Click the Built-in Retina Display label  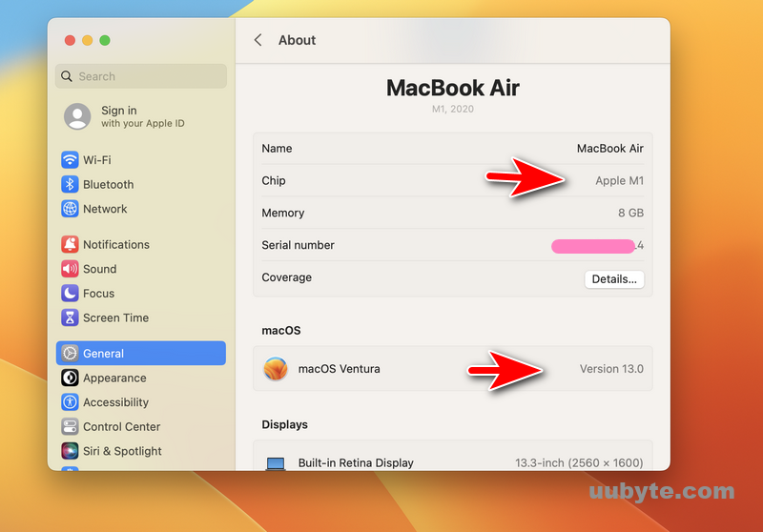[356, 463]
